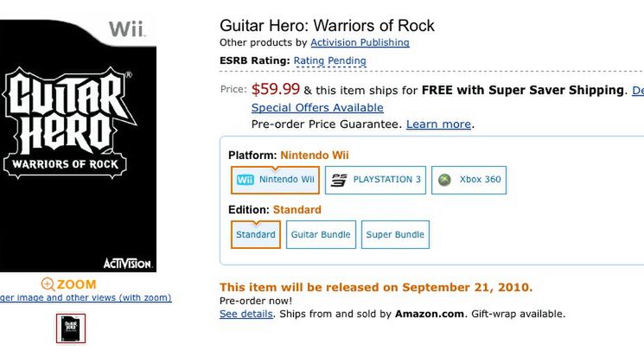
Task: Click the Wii logo on Nintendo Wii button
Action: pos(245,180)
